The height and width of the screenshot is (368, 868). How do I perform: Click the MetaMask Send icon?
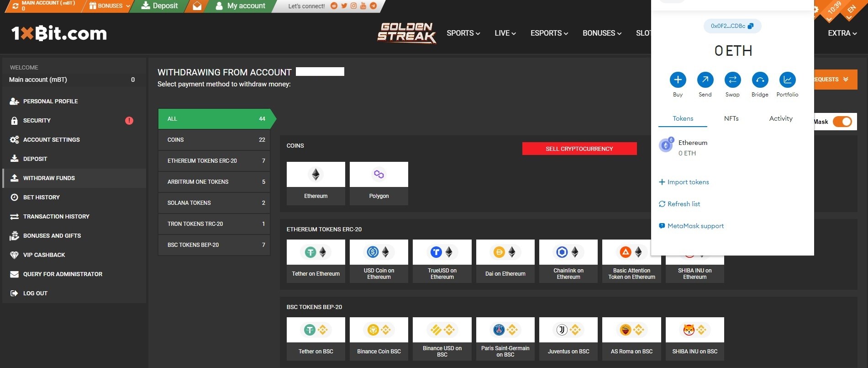tap(705, 80)
